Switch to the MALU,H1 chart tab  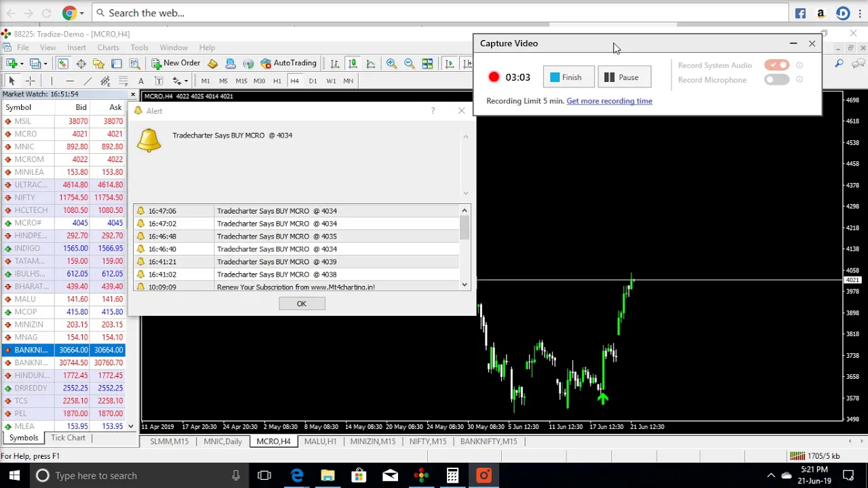pos(320,441)
